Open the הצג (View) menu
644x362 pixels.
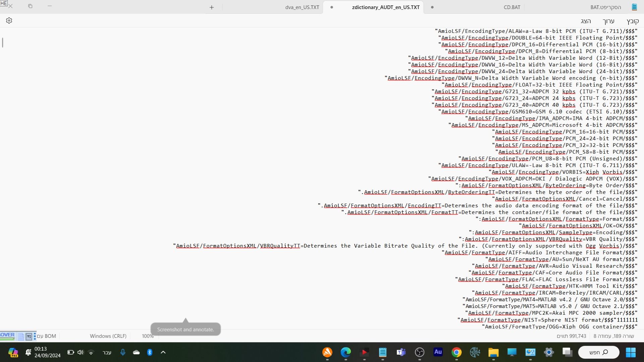(x=586, y=21)
